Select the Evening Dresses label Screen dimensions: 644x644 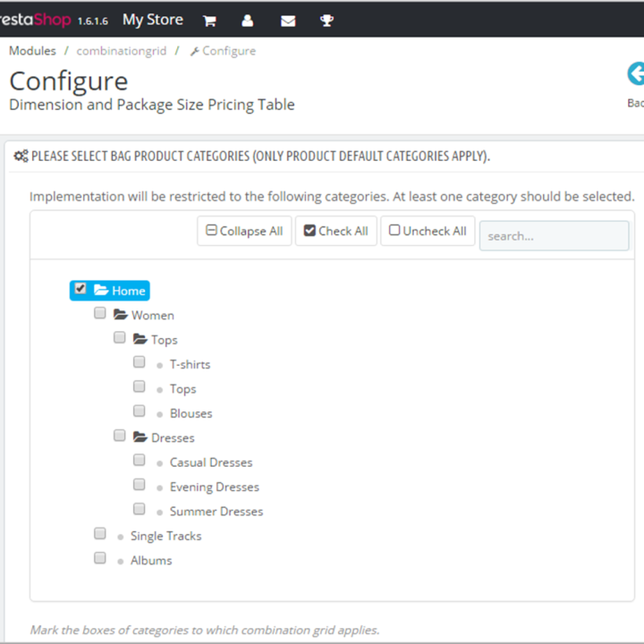click(x=215, y=487)
